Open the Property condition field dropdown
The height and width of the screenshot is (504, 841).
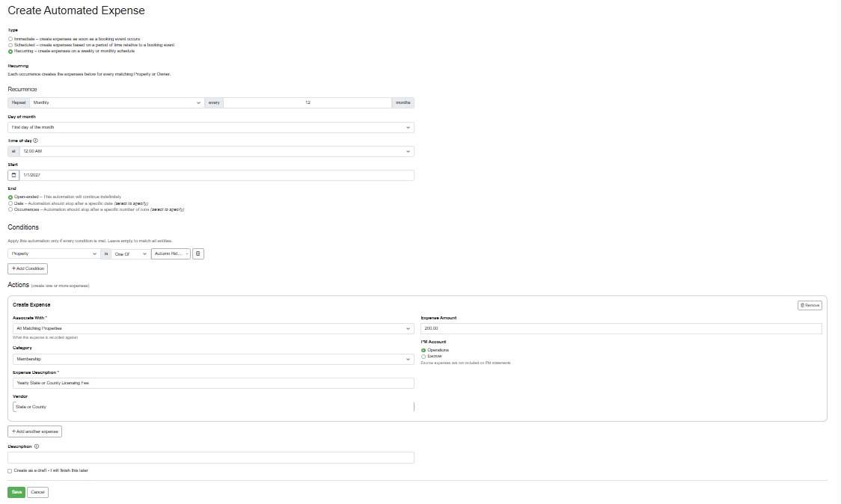54,253
